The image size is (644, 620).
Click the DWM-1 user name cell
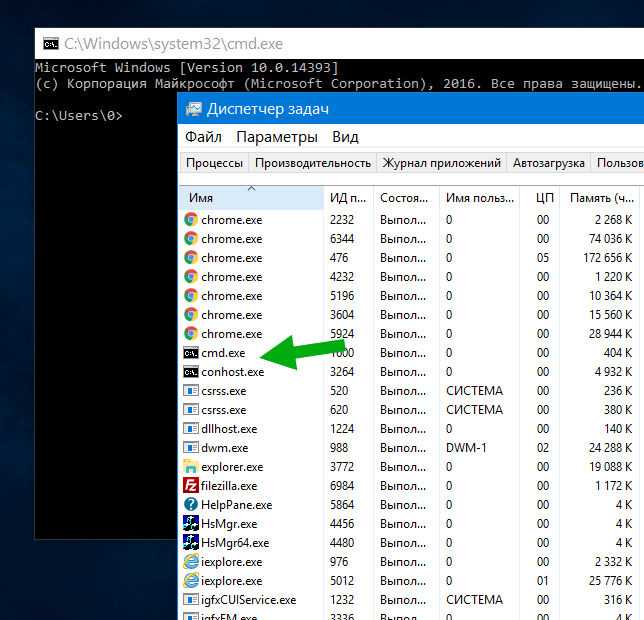coord(466,448)
